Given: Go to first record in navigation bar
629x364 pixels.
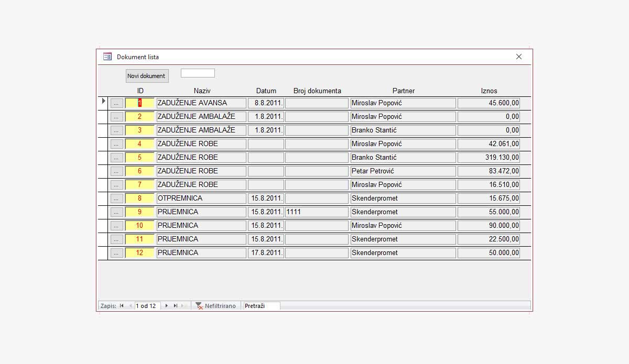Looking at the screenshot, I should coord(122,306).
